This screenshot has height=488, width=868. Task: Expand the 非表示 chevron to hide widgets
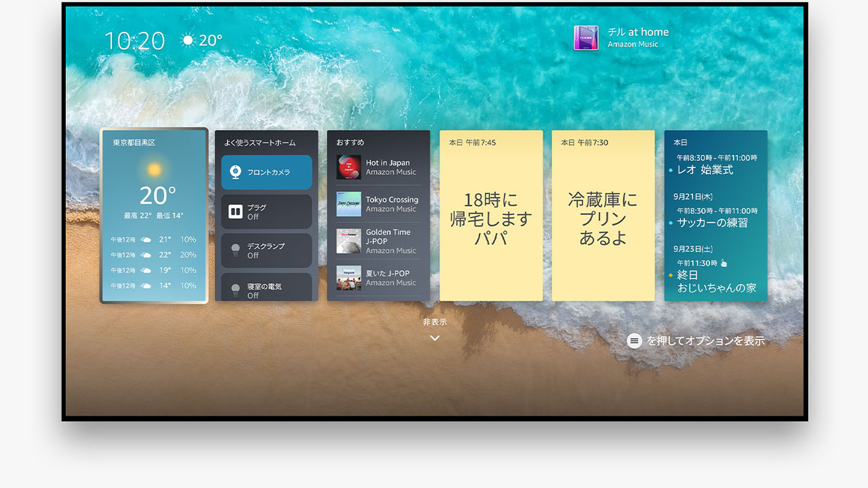(x=434, y=338)
